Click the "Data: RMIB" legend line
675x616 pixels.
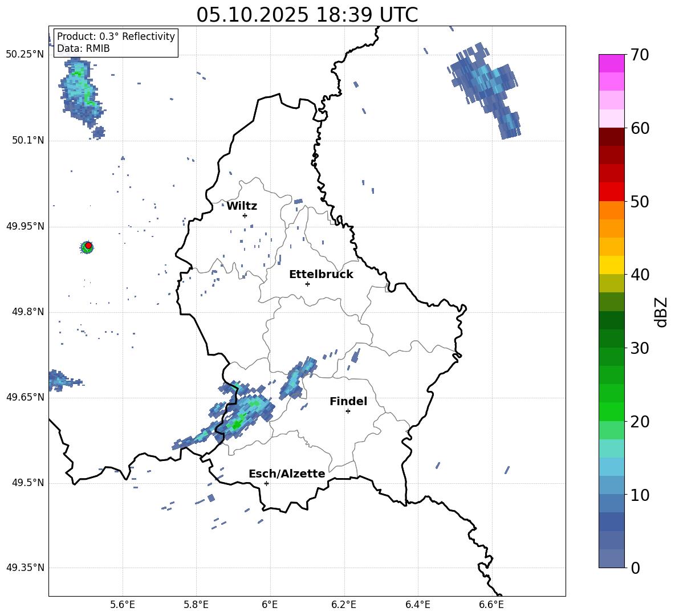click(x=83, y=48)
